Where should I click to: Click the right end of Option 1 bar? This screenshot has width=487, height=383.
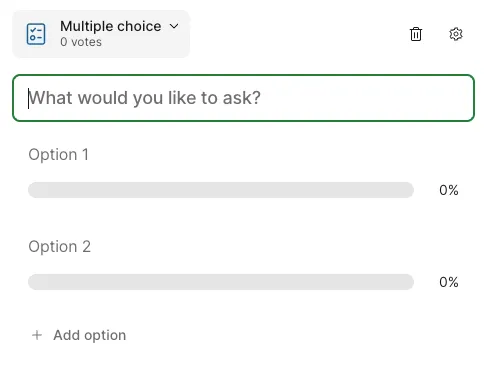(x=407, y=190)
